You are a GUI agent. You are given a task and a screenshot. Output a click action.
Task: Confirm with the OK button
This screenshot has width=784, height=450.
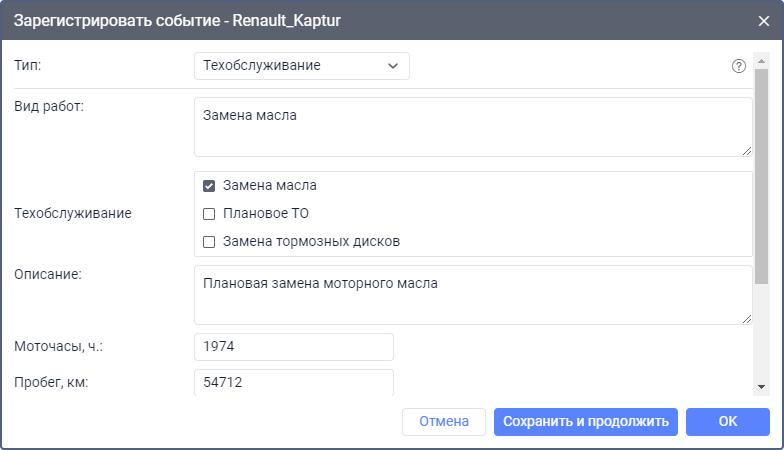pyautogui.click(x=727, y=421)
